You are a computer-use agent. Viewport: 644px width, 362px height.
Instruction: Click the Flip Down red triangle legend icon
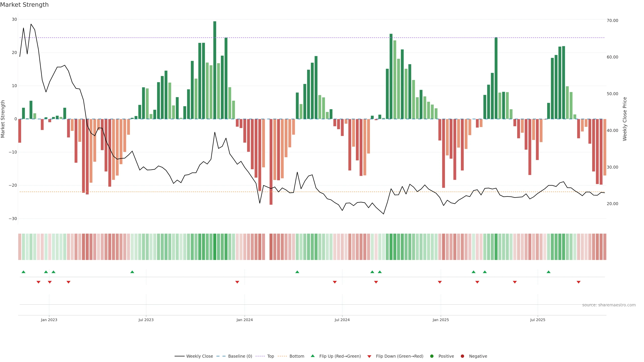(369, 356)
